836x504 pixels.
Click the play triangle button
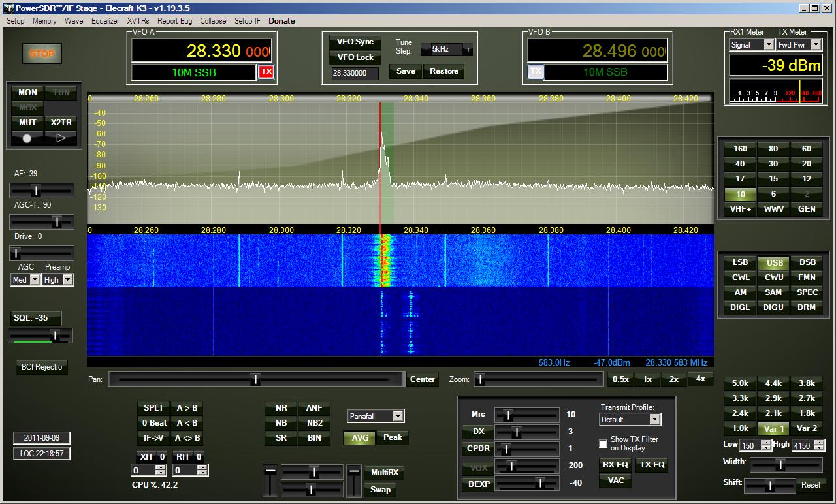[x=61, y=138]
